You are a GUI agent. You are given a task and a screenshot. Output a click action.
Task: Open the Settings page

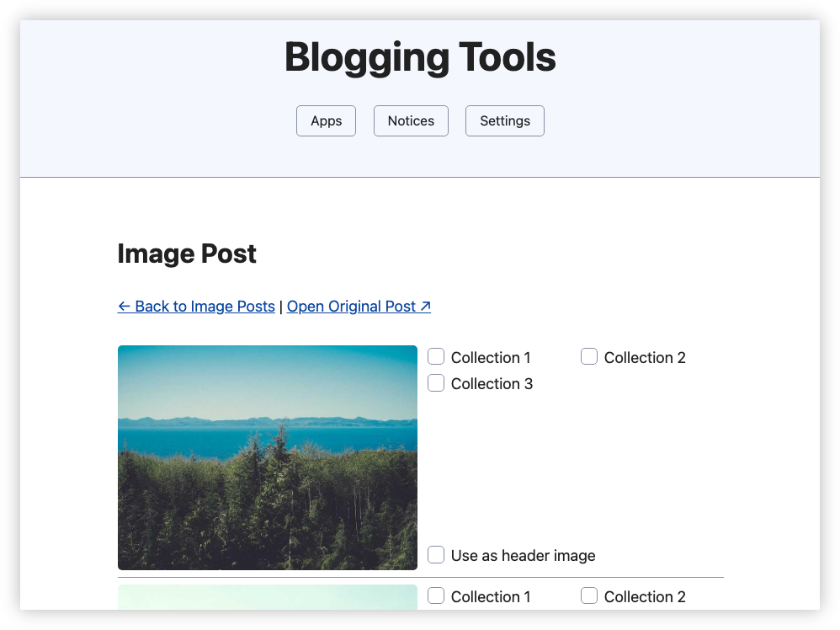tap(504, 120)
